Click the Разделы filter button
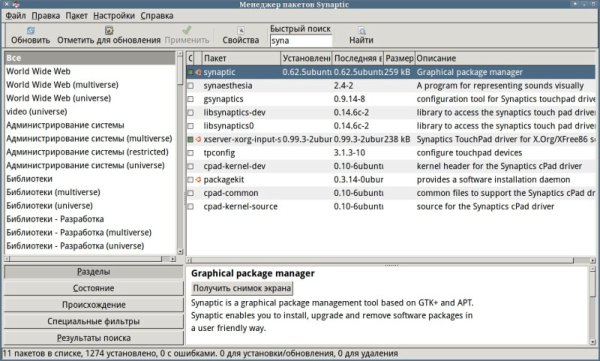Viewport: 600px width, 361px height. tap(94, 271)
